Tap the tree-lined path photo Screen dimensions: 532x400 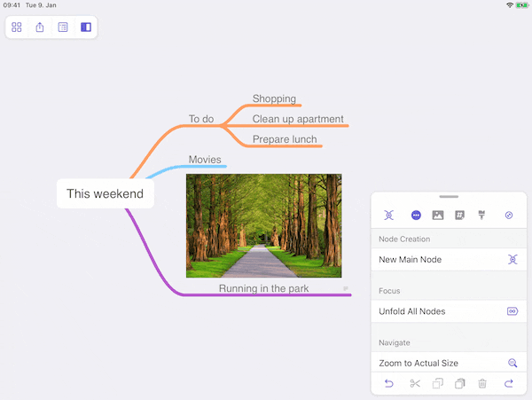pos(263,225)
